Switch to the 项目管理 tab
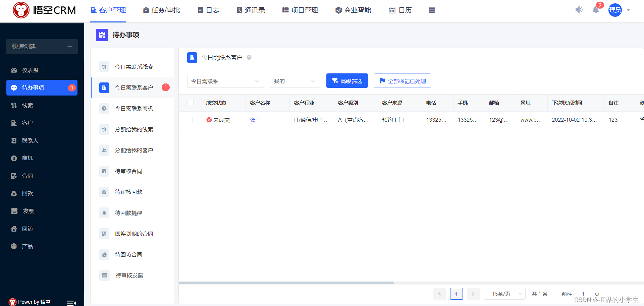644x306 pixels. (x=300, y=10)
